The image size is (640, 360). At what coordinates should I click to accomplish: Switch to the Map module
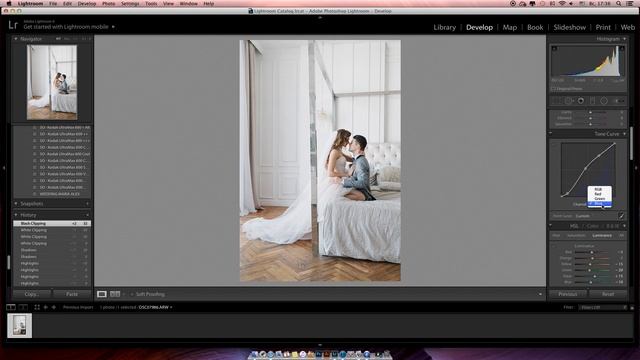pyautogui.click(x=510, y=27)
